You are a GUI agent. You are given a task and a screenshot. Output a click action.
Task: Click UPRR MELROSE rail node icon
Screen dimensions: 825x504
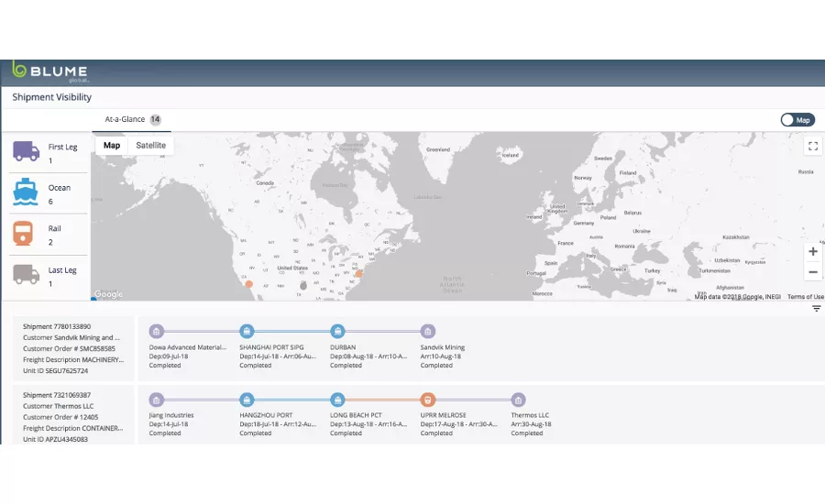pos(428,400)
